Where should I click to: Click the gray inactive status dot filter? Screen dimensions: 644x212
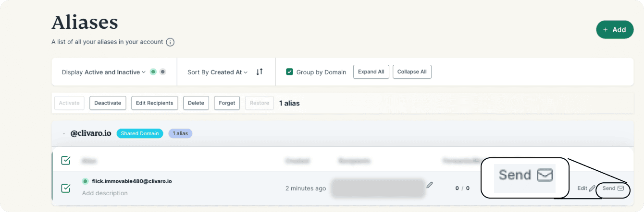tap(163, 72)
